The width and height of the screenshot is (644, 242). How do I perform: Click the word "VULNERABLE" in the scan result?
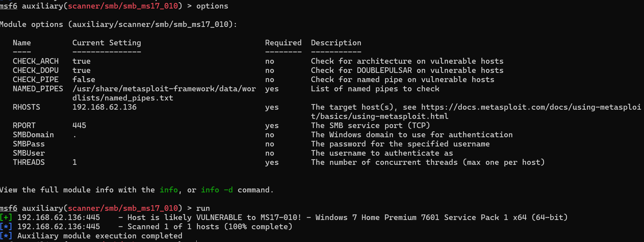click(219, 217)
